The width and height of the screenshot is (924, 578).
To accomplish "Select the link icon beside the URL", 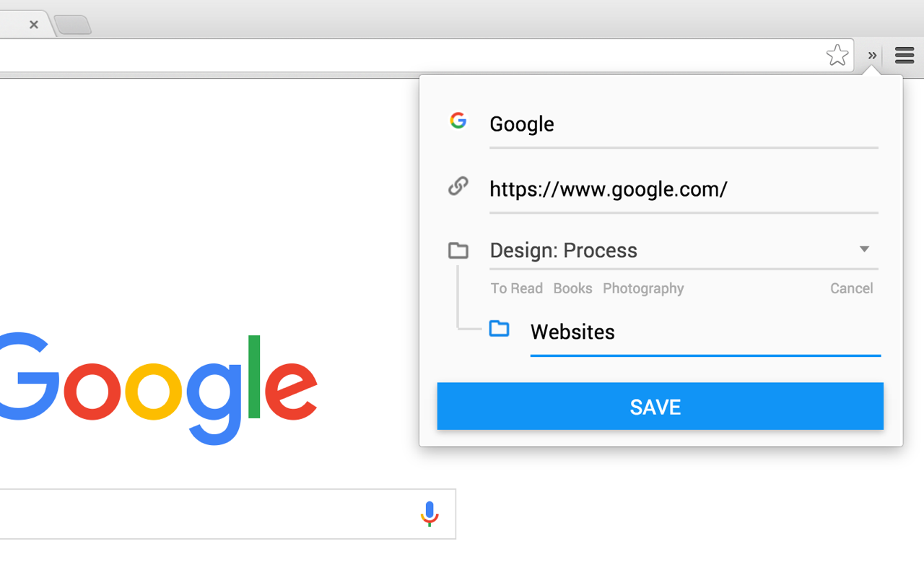I will [458, 186].
